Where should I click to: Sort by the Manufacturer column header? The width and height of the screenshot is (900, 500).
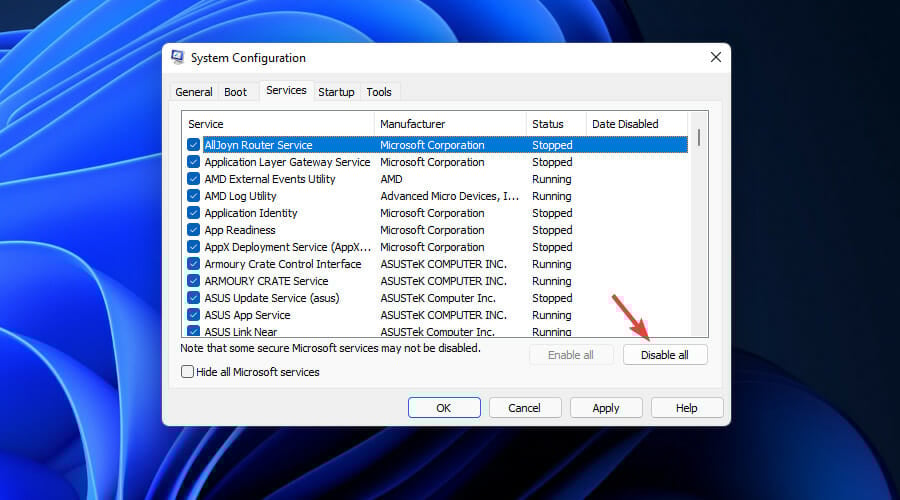tap(450, 124)
